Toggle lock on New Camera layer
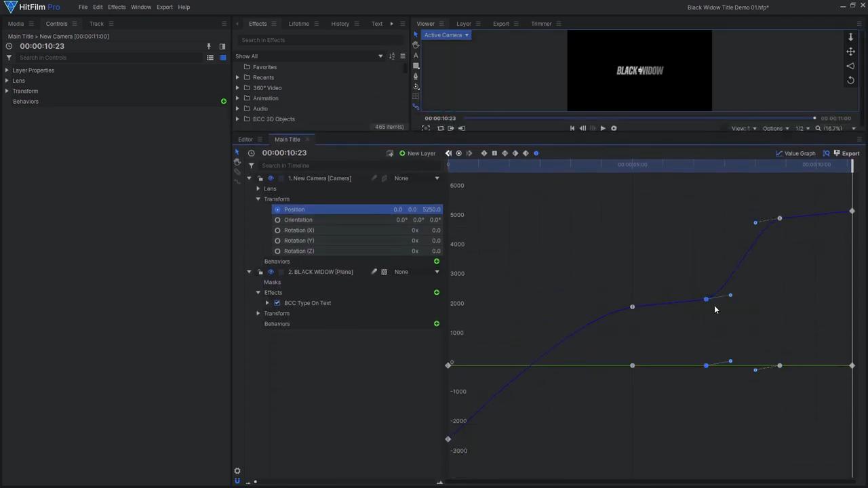 (260, 178)
